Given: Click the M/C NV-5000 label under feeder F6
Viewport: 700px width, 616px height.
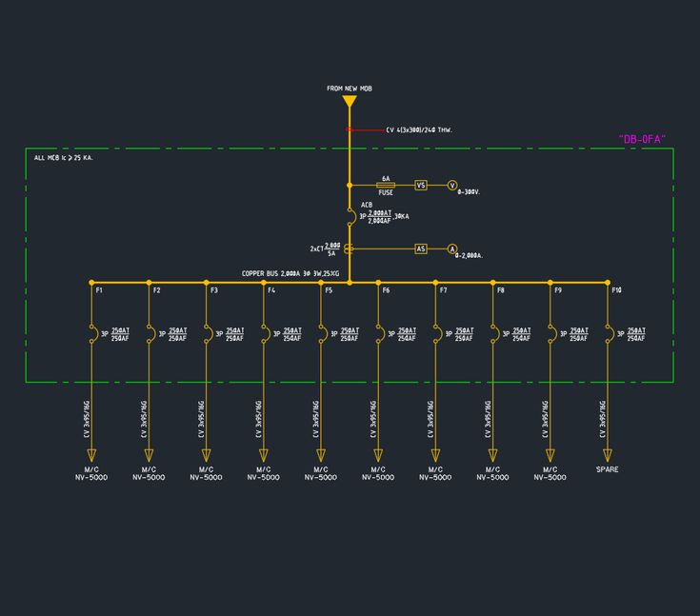Looking at the screenshot, I should (378, 473).
